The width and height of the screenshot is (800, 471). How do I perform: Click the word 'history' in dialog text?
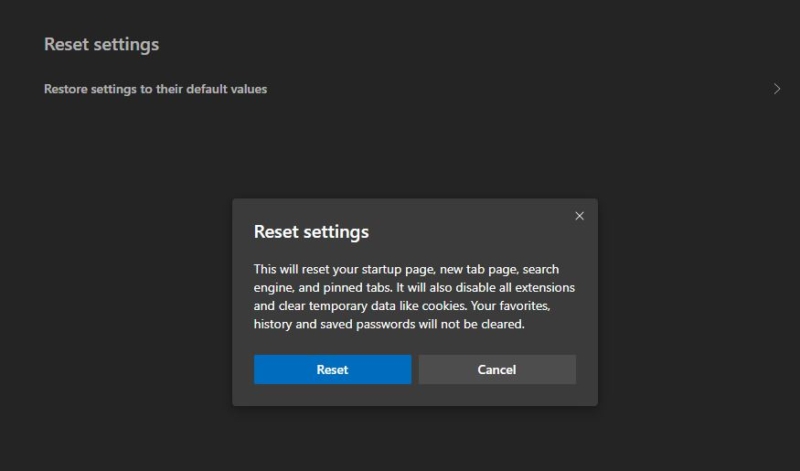(272, 325)
